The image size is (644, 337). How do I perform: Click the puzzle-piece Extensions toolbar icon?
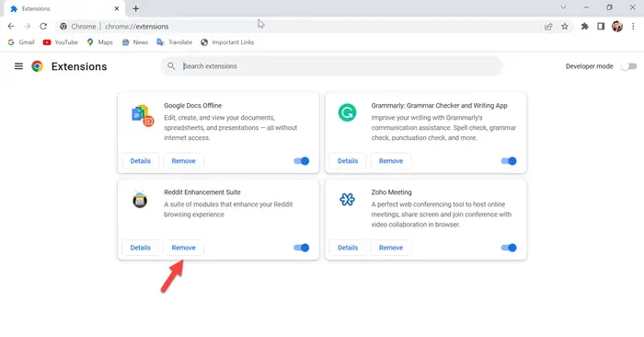(584, 27)
